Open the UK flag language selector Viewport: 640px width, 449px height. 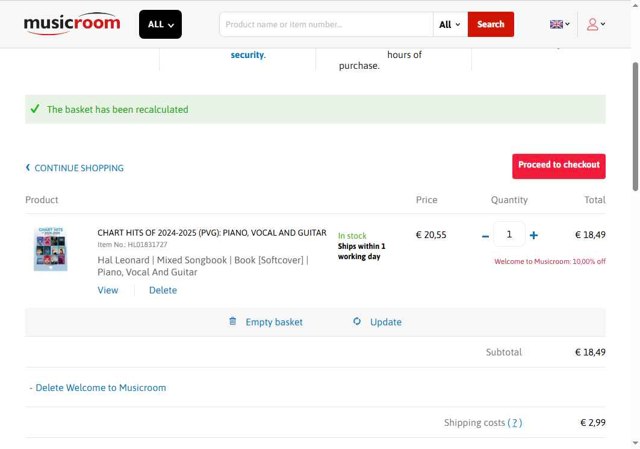560,24
